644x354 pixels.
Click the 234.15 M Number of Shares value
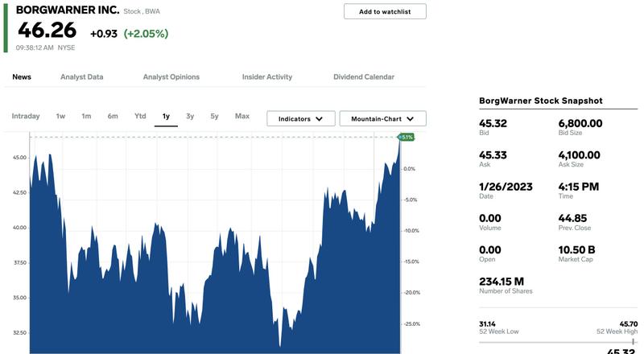[x=502, y=282]
